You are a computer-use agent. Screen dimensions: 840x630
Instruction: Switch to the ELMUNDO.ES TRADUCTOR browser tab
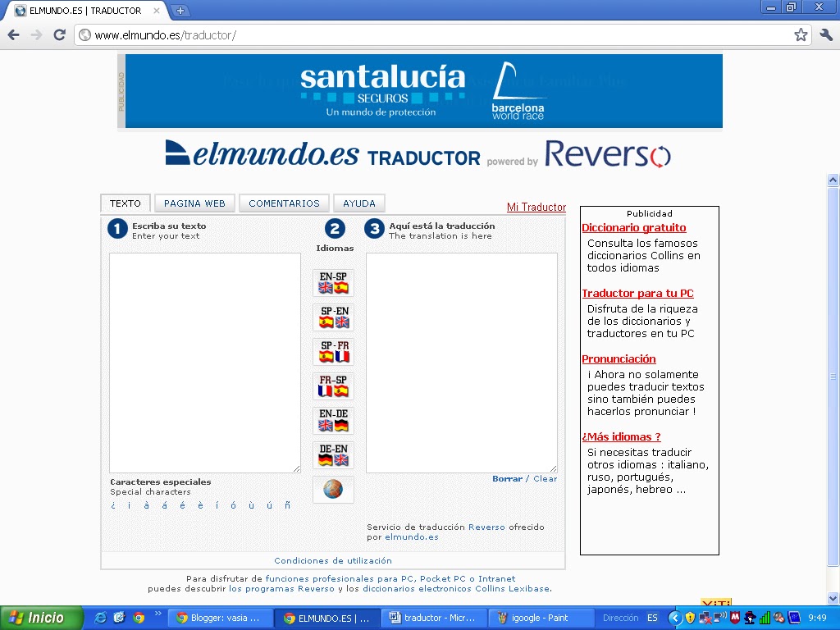[x=85, y=10]
